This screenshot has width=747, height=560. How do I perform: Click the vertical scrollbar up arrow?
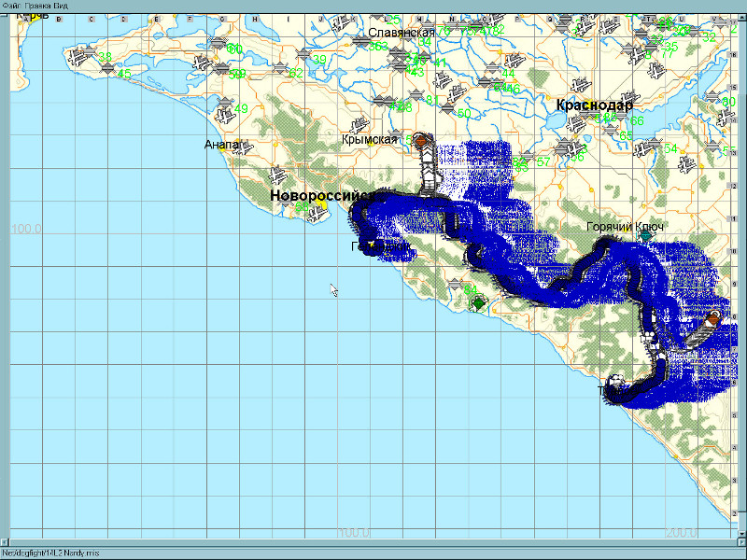(x=741, y=17)
